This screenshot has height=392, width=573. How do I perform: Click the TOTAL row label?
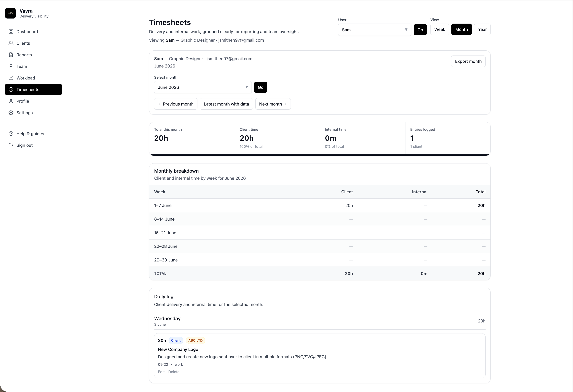160,273
